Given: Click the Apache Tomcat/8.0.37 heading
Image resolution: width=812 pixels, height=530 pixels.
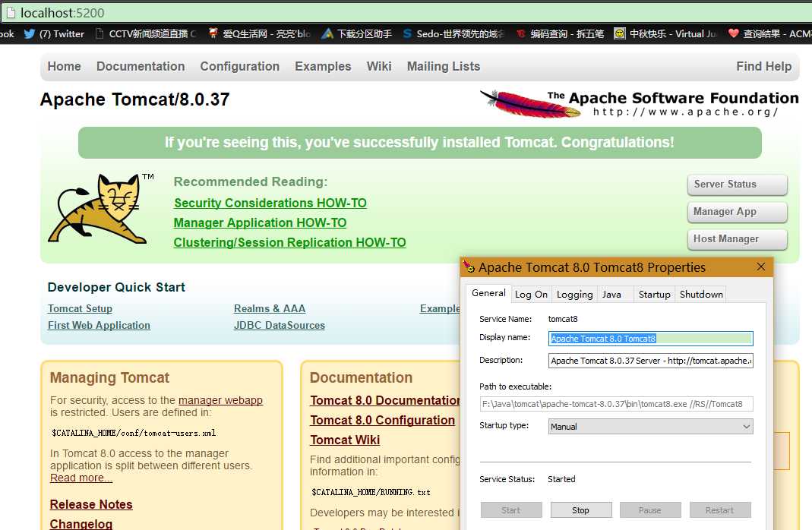Looking at the screenshot, I should click(134, 99).
